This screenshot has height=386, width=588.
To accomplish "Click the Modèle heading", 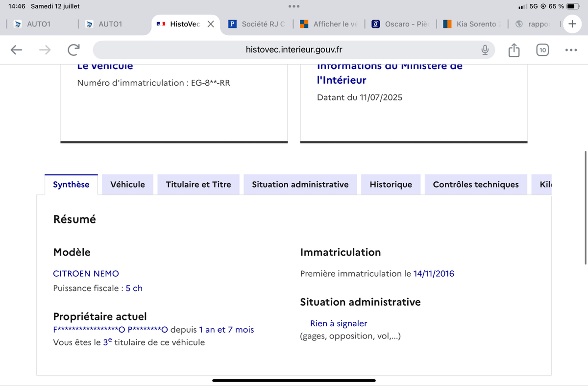I will [x=72, y=252].
